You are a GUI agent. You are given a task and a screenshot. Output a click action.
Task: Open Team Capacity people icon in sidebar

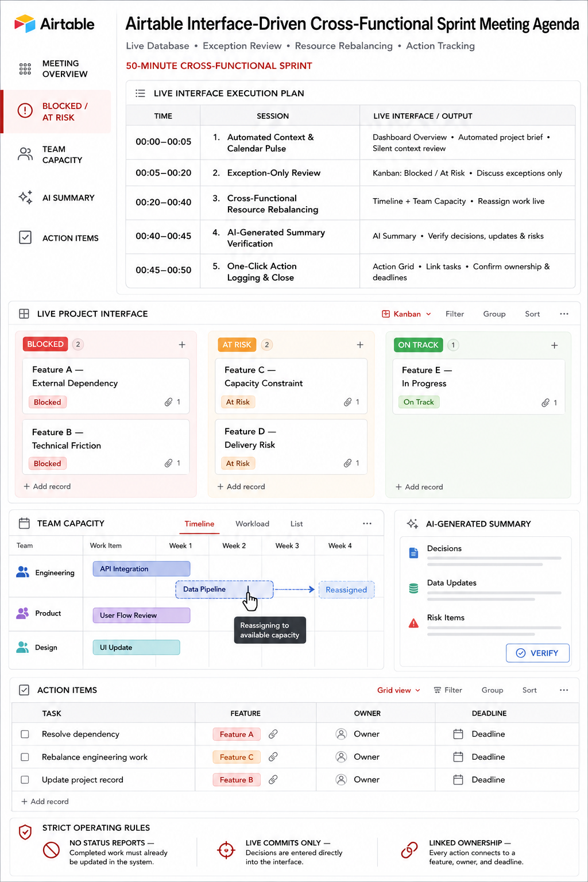click(x=25, y=154)
